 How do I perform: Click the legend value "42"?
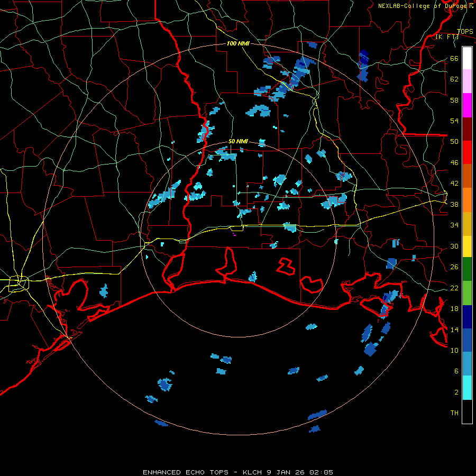[x=454, y=184]
